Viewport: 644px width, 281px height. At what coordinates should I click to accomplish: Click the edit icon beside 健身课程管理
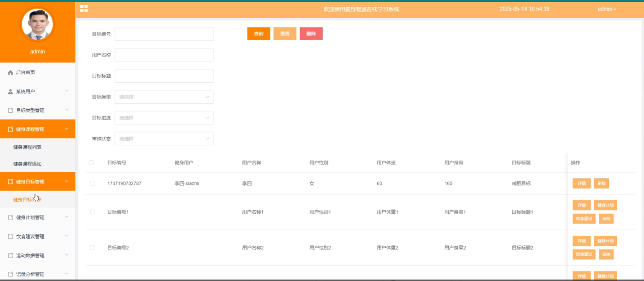point(10,129)
